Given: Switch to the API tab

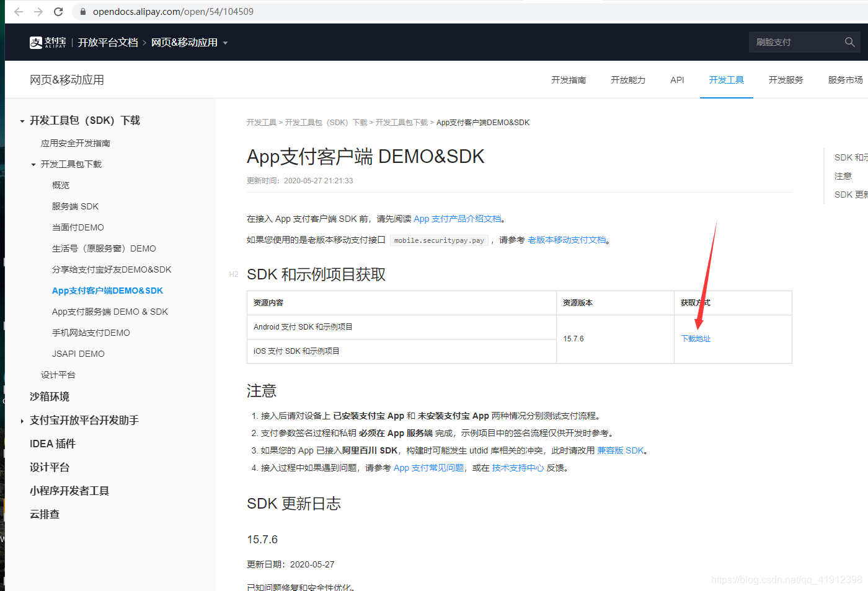Looking at the screenshot, I should click(x=677, y=80).
